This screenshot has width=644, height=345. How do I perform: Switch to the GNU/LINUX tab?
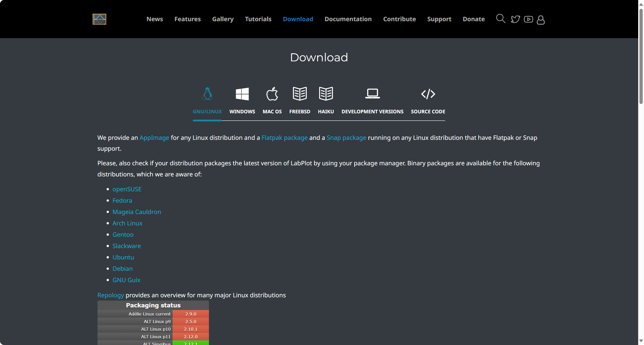(x=207, y=112)
